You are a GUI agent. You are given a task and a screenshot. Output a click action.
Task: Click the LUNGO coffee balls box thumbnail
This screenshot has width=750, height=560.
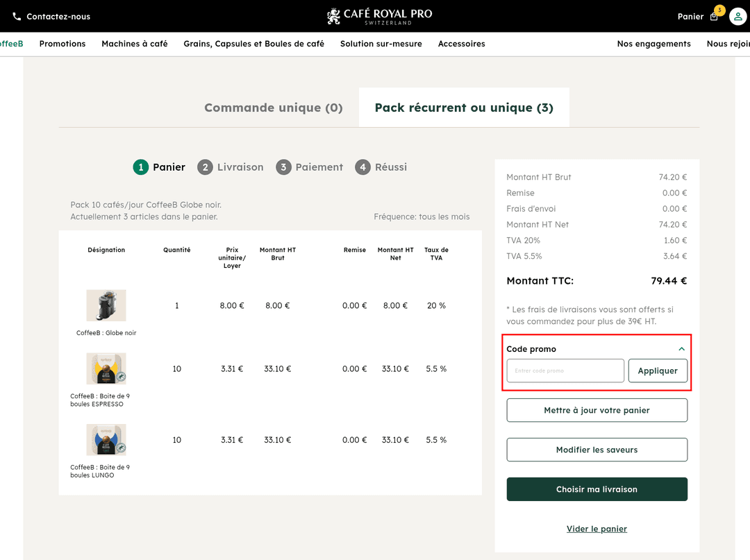coord(106,439)
